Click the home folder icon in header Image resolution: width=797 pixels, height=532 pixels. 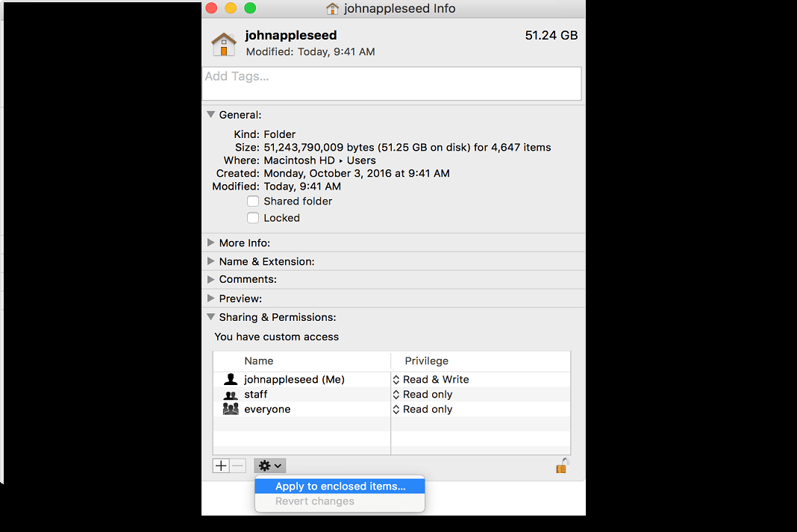[x=224, y=44]
